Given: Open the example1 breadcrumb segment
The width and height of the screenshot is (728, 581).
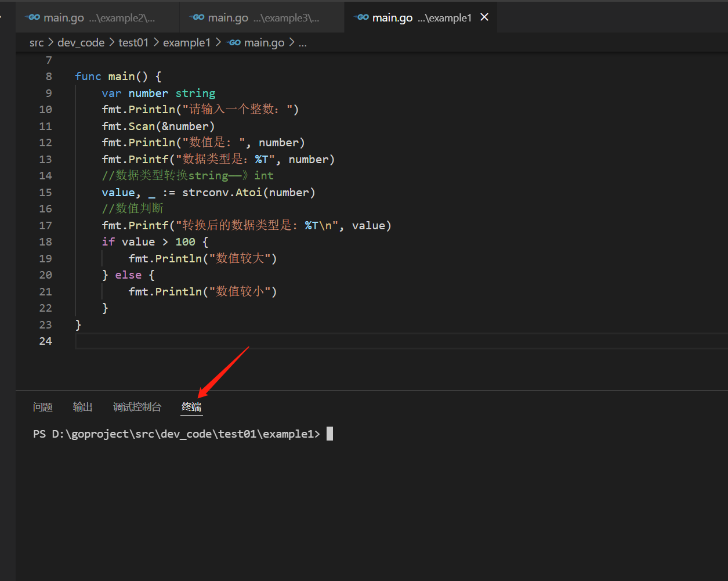Looking at the screenshot, I should click(x=187, y=42).
